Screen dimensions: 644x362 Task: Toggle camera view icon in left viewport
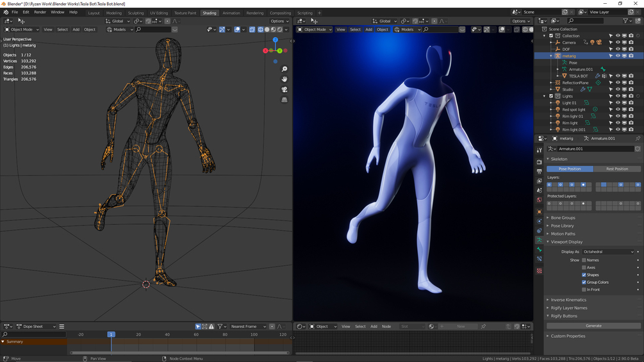point(284,90)
